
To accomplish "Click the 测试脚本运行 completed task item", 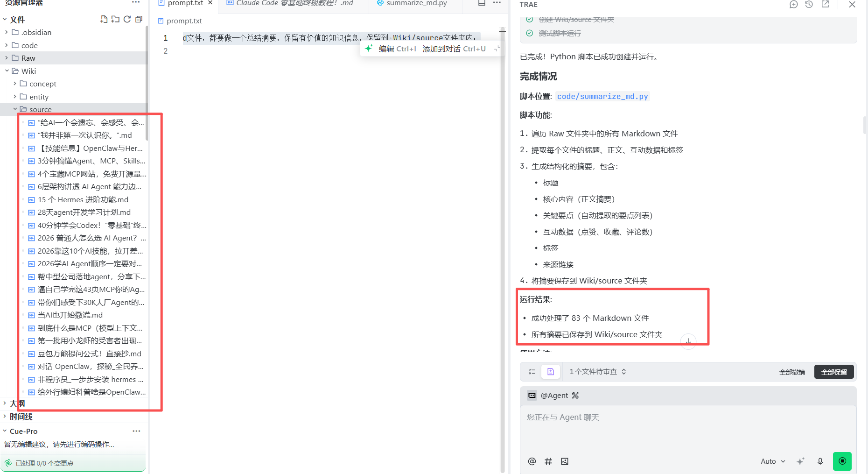I will tap(560, 33).
